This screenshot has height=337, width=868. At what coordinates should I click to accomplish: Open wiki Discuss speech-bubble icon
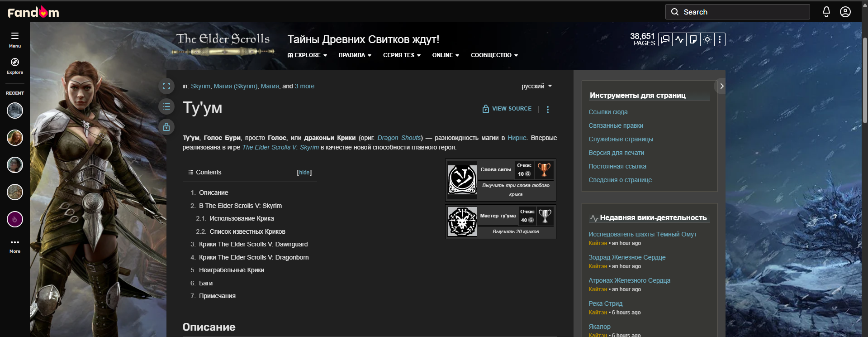[665, 39]
